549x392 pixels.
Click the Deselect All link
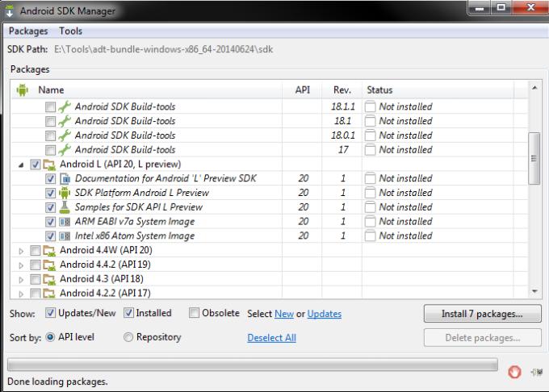point(272,338)
